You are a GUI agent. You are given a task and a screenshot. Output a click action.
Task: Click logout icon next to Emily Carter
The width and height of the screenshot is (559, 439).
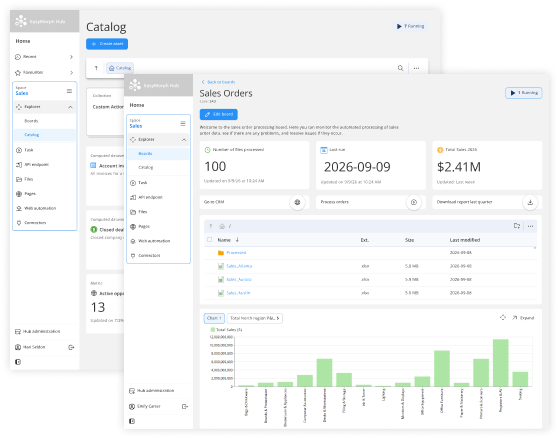pos(185,406)
